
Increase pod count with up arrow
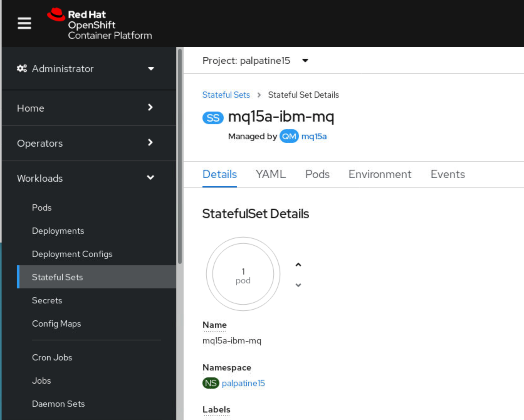[298, 265]
